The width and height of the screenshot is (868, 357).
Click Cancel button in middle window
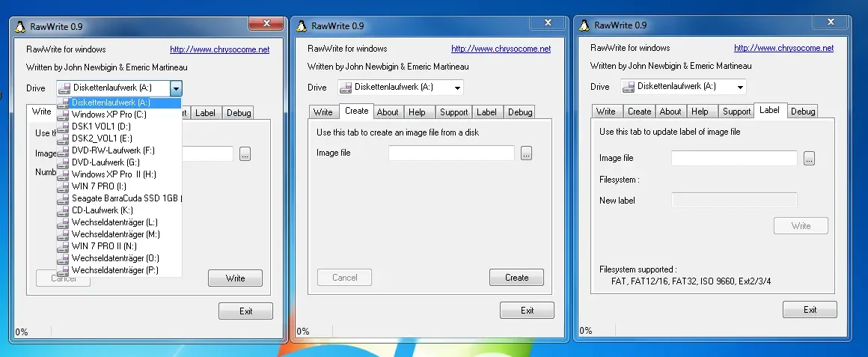click(344, 278)
